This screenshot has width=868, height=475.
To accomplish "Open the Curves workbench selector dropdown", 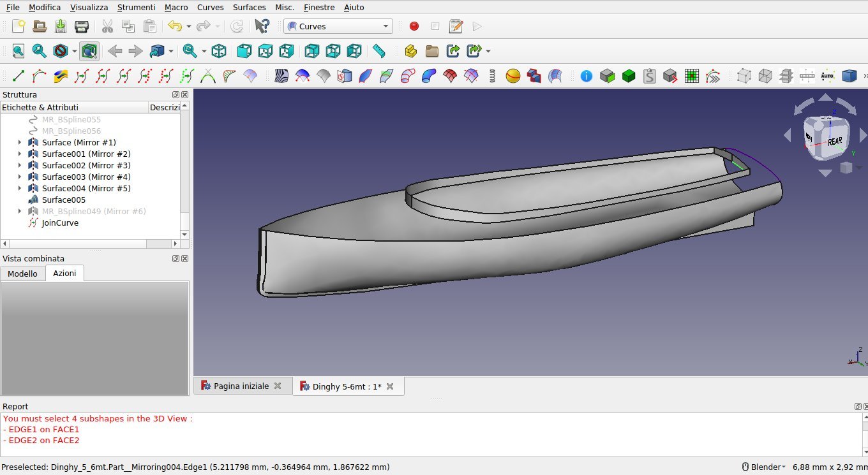I will click(x=338, y=26).
